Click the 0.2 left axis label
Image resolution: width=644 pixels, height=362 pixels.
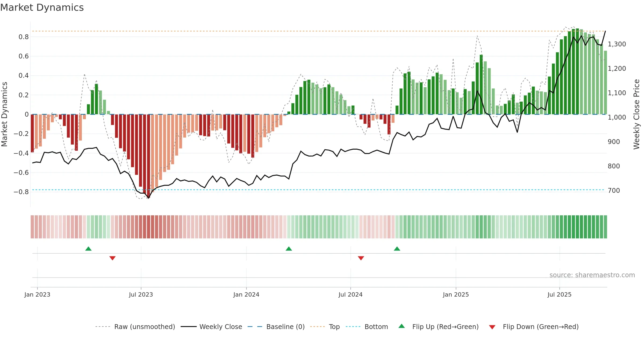24,95
